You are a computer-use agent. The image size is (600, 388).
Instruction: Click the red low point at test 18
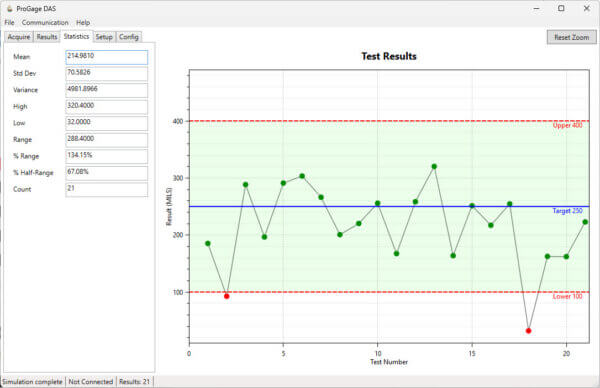pyautogui.click(x=528, y=331)
